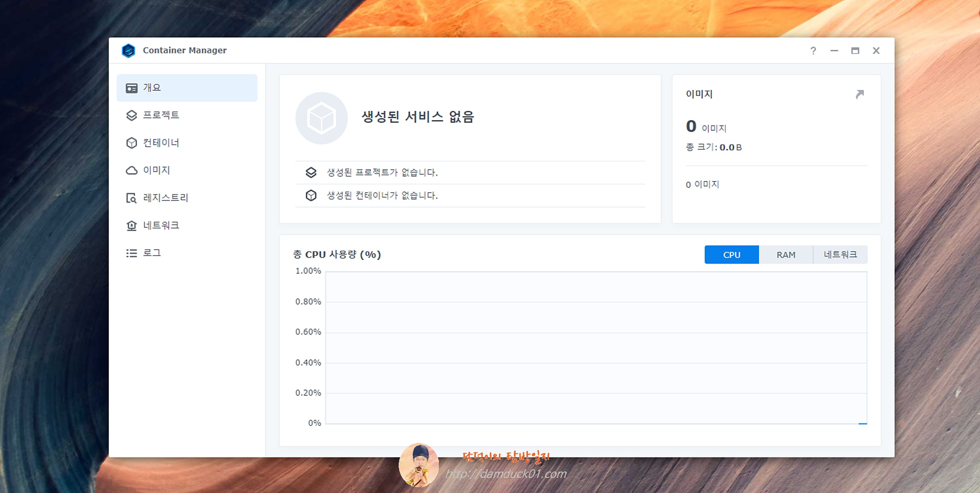Keep CPU selected in usage chart toggle
Screen dimensions: 980x493
[x=732, y=254]
